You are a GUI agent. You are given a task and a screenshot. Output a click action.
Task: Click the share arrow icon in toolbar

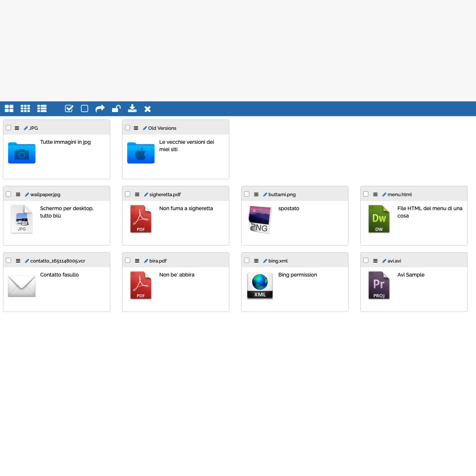pos(100,108)
